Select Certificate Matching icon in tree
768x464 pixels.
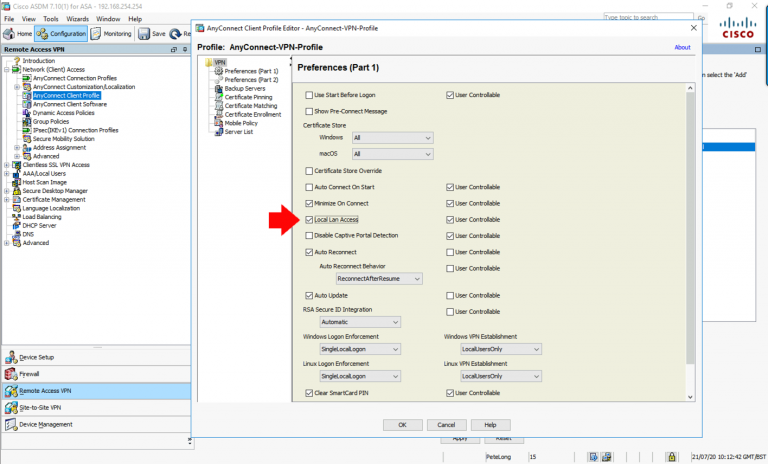click(218, 106)
